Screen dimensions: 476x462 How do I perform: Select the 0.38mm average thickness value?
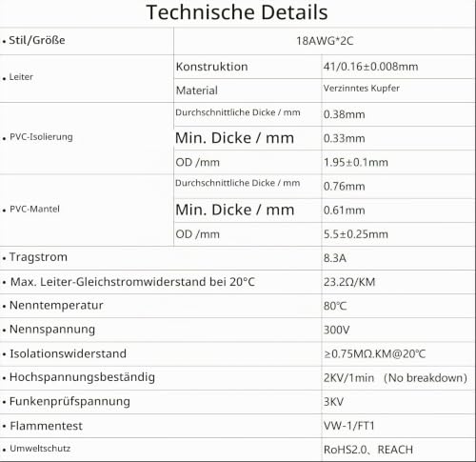[x=344, y=114]
